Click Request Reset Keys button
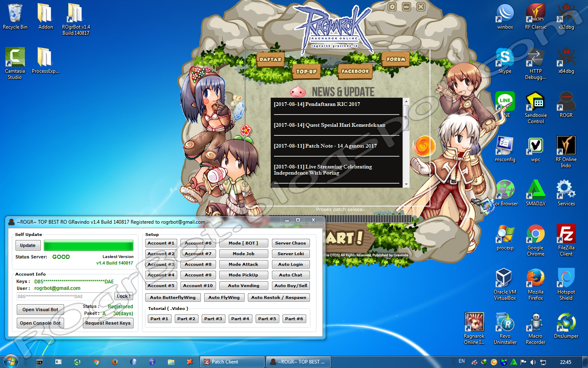Viewport: 588px width, 368px height. (x=108, y=323)
